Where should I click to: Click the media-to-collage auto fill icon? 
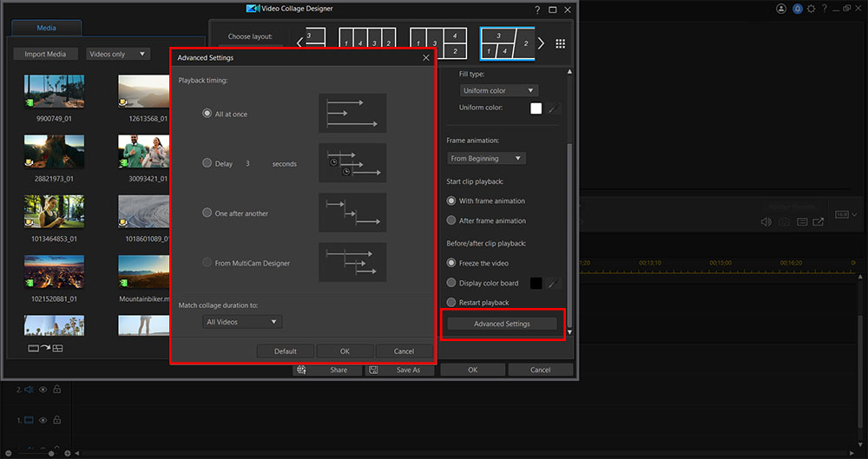click(45, 348)
